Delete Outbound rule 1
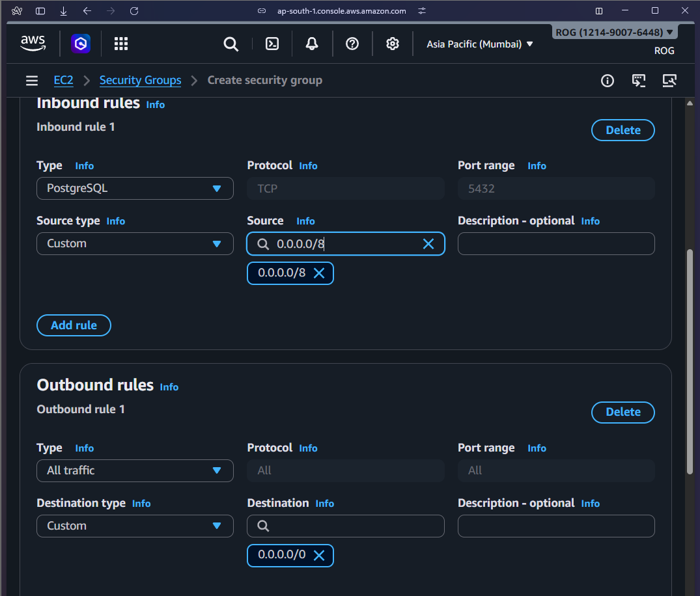Image resolution: width=700 pixels, height=596 pixels. [623, 412]
